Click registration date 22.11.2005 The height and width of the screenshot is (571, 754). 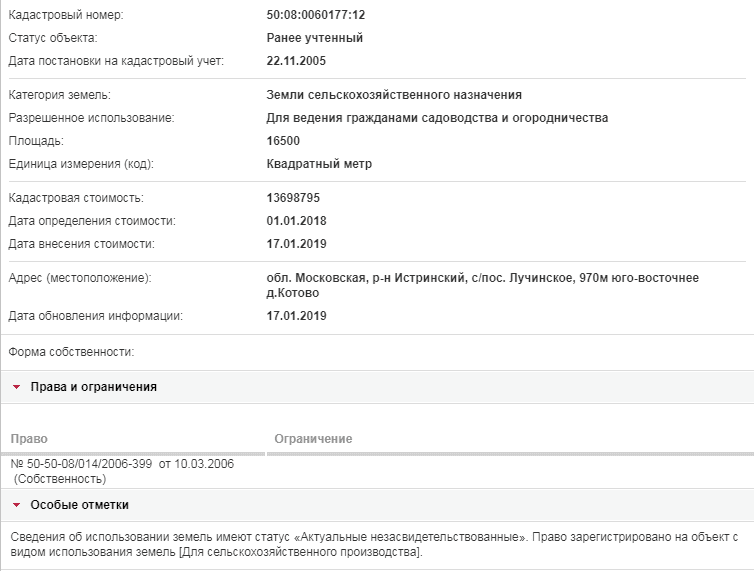[296, 61]
